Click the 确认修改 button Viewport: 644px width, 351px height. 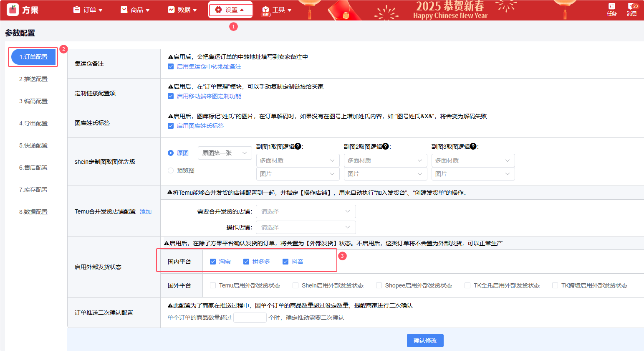click(x=425, y=341)
